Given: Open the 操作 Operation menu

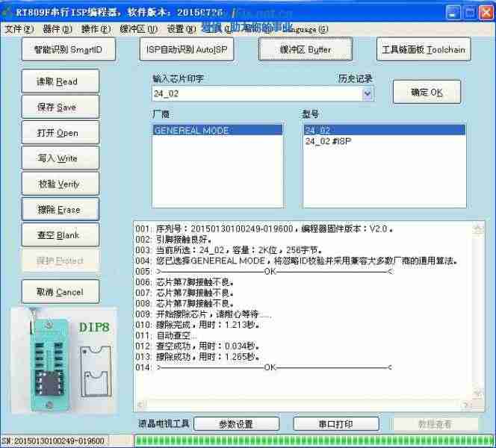Looking at the screenshot, I should tap(96, 29).
